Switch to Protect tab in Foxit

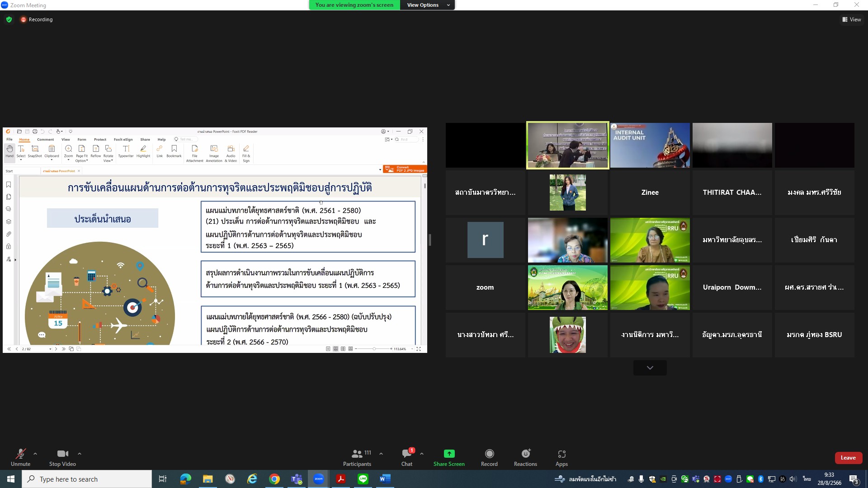(x=100, y=140)
